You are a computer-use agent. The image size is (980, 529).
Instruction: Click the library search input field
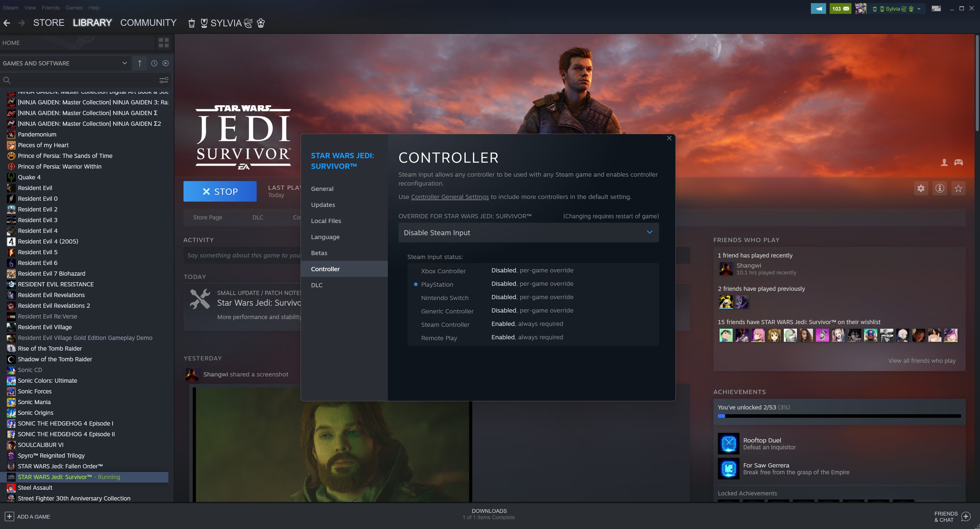click(80, 80)
